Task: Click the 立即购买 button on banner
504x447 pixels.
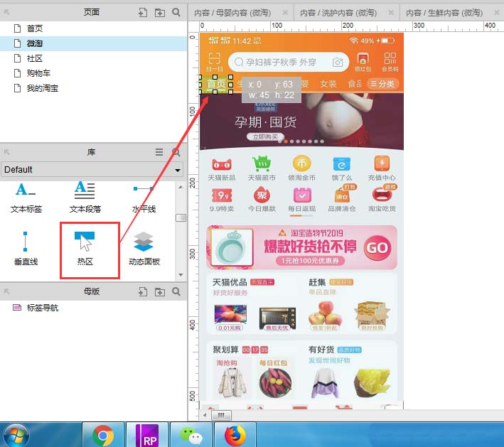Action: [x=265, y=137]
